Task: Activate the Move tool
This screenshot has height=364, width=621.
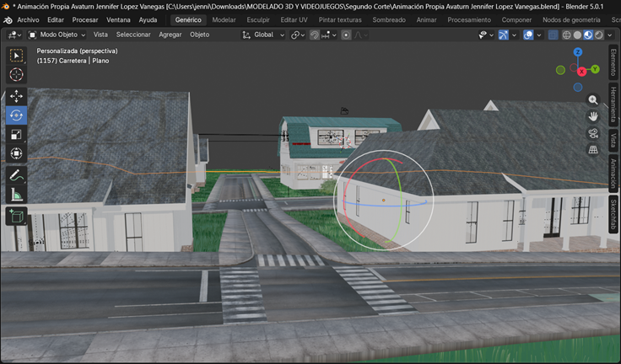Action: click(x=16, y=96)
